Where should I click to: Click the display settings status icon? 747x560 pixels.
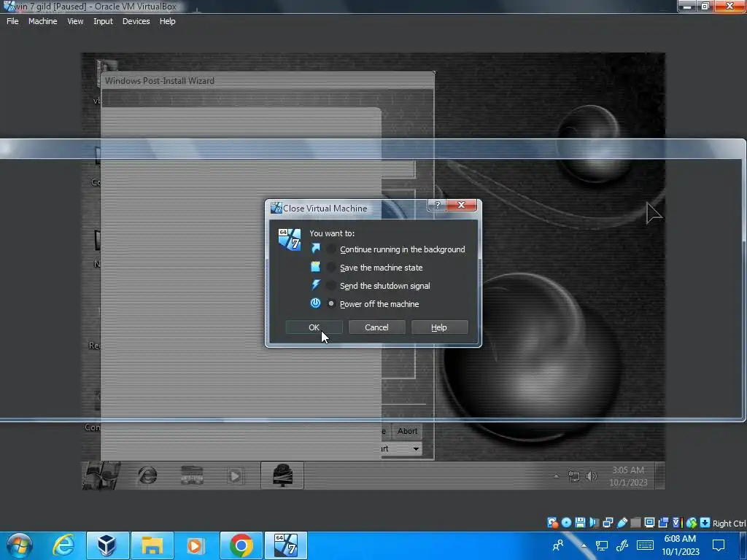[649, 523]
